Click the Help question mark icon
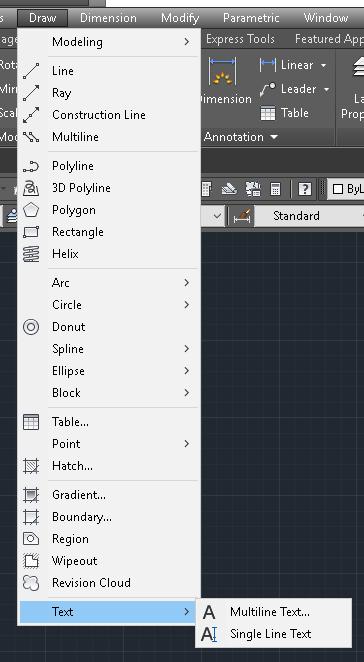 click(x=304, y=189)
